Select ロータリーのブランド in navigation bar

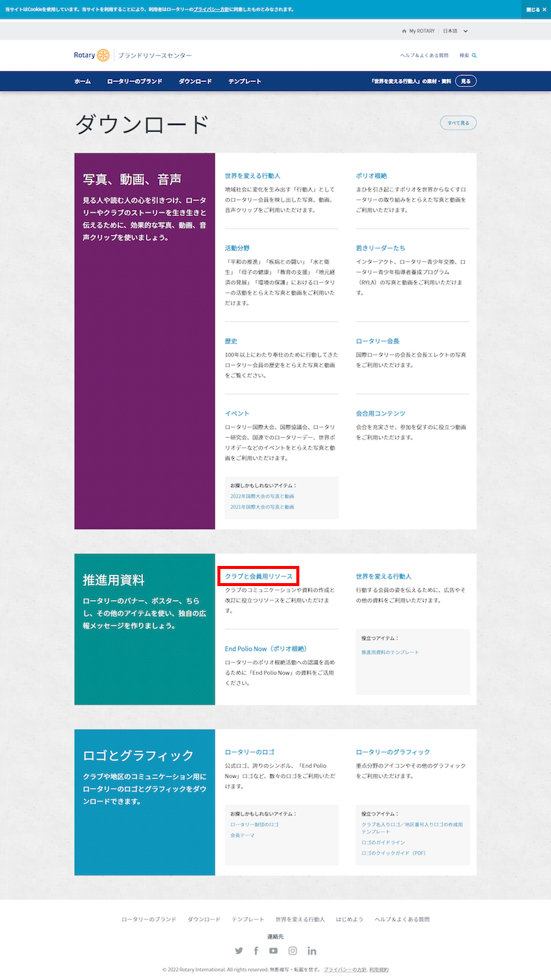pyautogui.click(x=134, y=81)
